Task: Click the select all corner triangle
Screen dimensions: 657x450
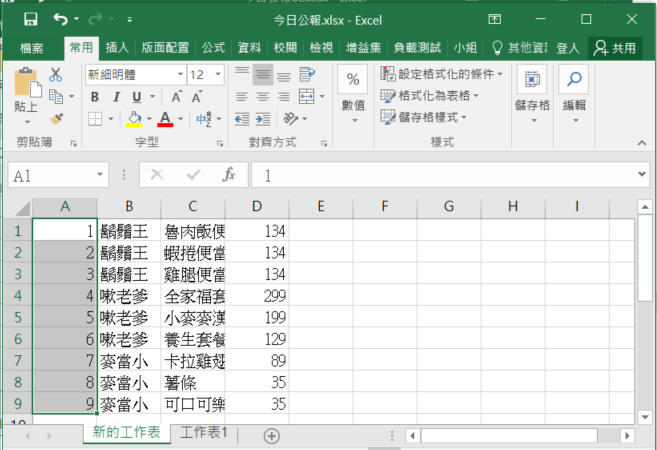Action: (x=22, y=208)
